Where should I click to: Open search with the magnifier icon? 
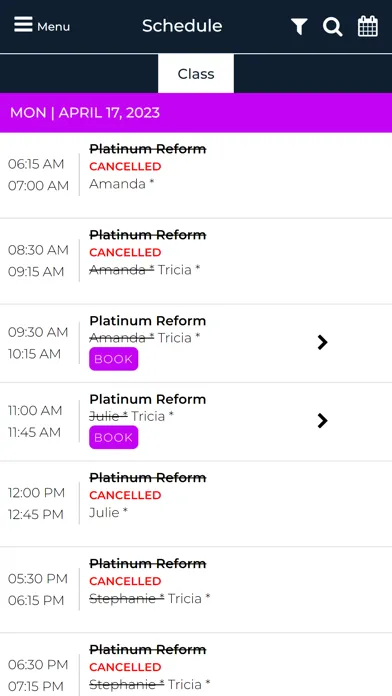click(333, 27)
